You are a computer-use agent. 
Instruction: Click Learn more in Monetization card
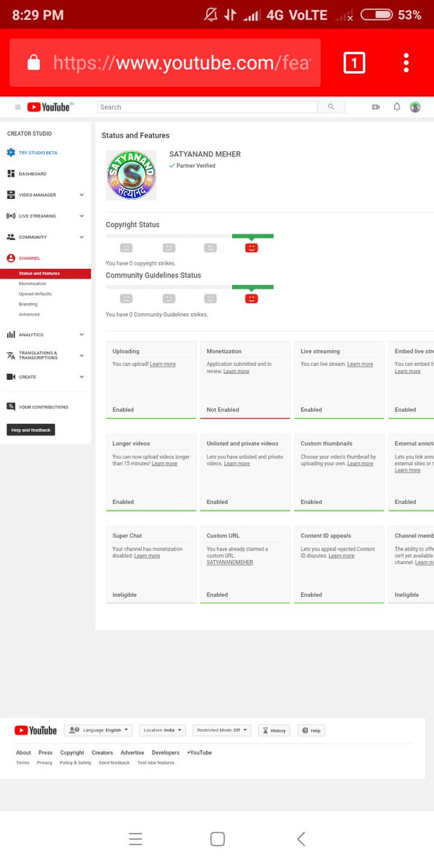tap(237, 371)
